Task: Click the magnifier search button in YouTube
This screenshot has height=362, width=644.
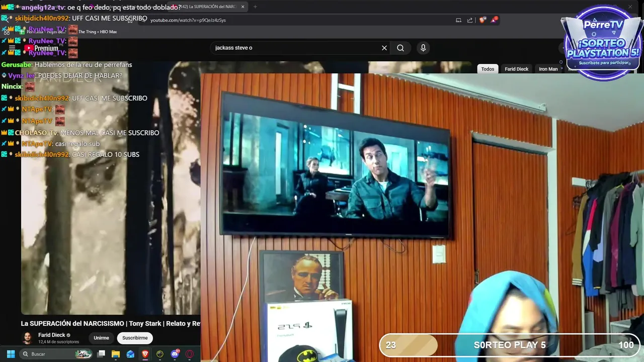Action: point(400,48)
